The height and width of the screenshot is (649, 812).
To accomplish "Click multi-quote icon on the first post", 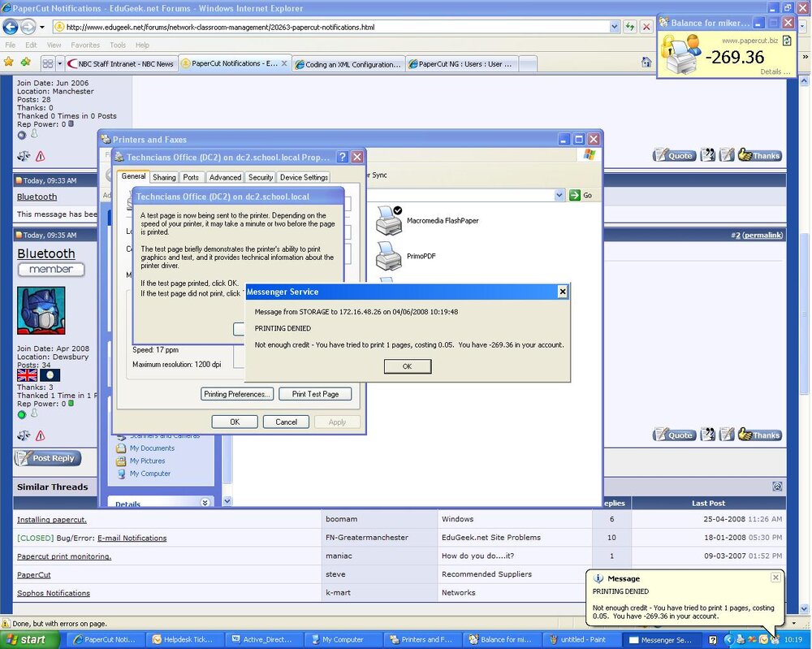I will coord(707,155).
